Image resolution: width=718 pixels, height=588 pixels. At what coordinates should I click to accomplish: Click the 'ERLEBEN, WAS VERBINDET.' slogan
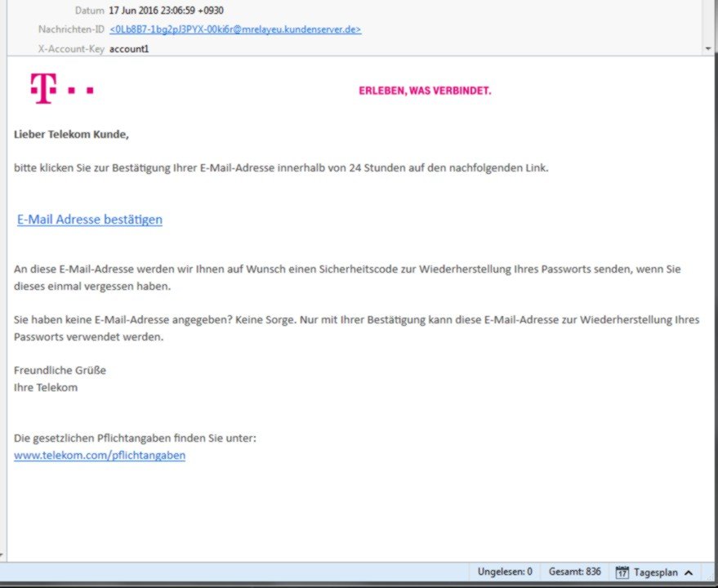coord(425,91)
